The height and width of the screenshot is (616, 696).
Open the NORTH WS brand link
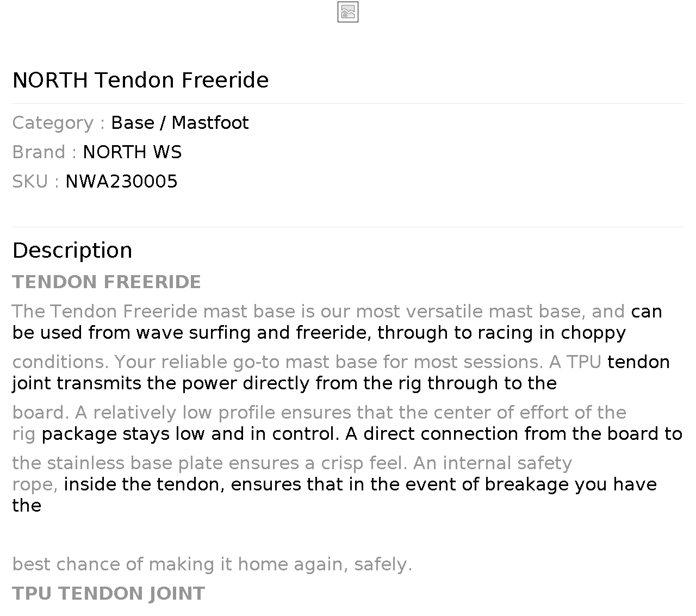(132, 152)
